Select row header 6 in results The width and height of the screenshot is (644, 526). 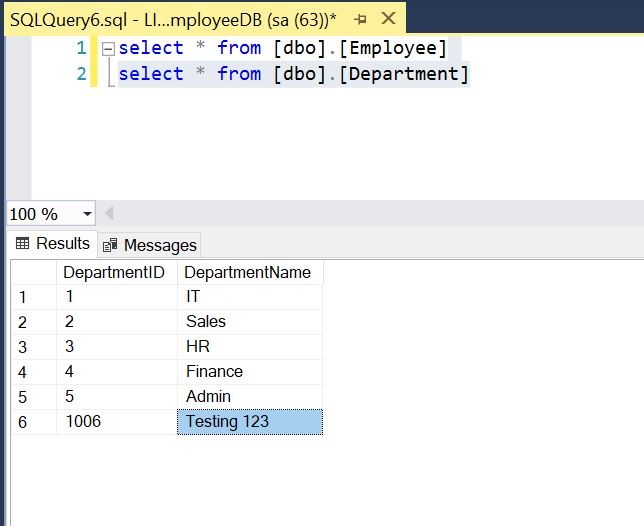click(34, 422)
